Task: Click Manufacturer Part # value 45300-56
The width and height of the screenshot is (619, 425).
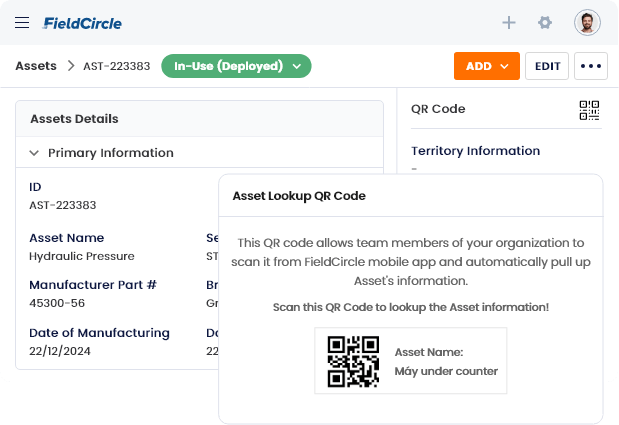Action: [x=57, y=303]
